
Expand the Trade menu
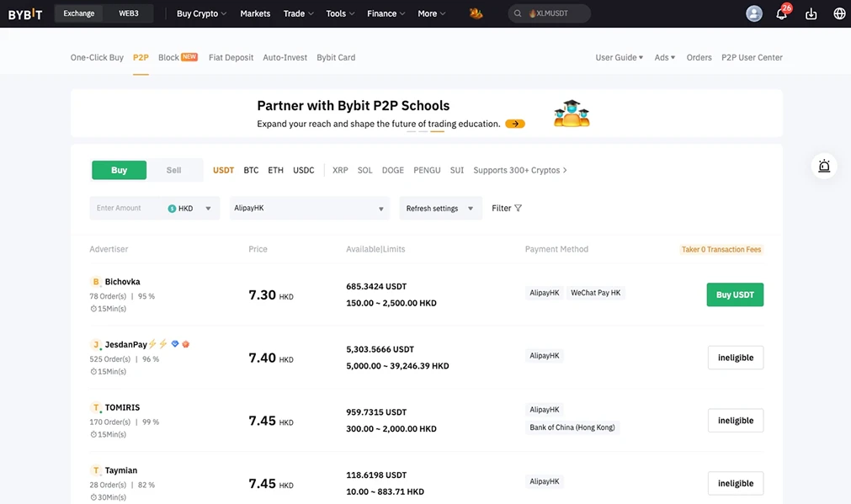pyautogui.click(x=299, y=13)
